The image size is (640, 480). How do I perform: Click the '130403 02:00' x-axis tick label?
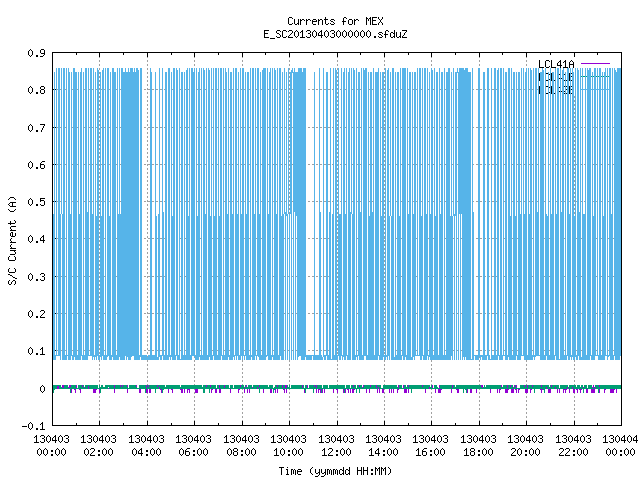point(98,446)
